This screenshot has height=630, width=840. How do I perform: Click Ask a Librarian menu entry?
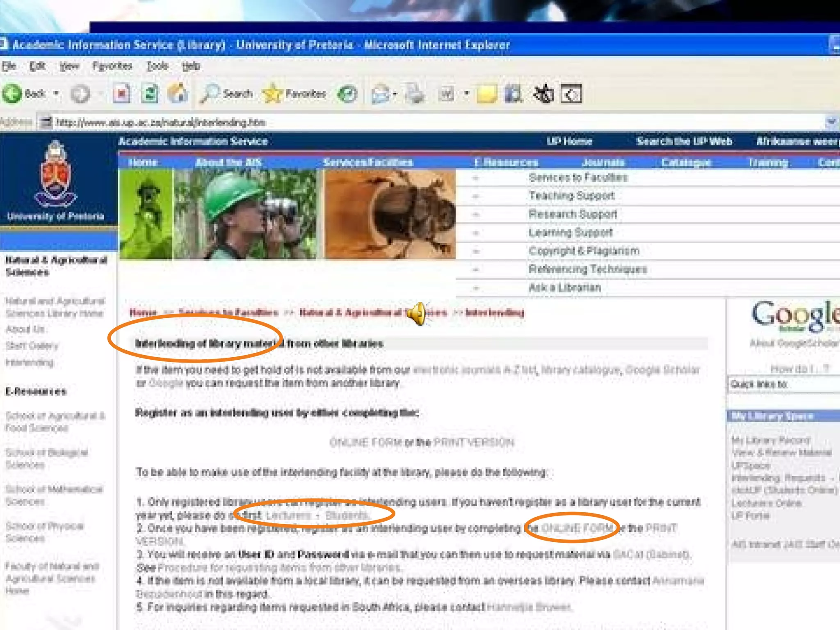click(x=564, y=288)
